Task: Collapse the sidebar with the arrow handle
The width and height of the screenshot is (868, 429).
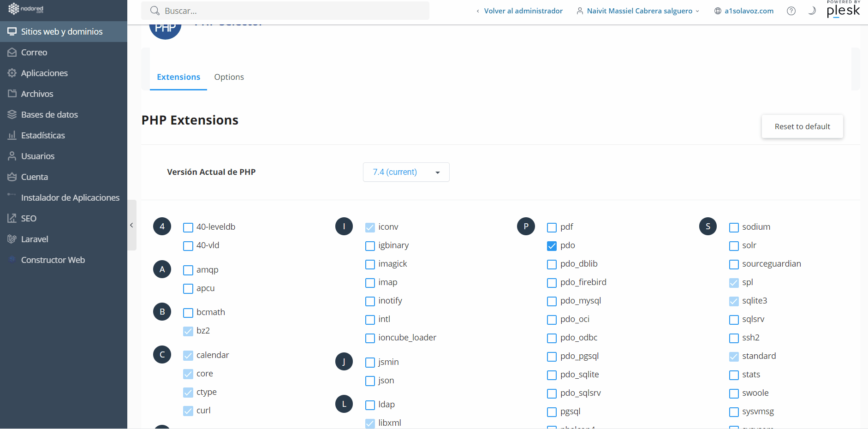Action: (x=132, y=225)
